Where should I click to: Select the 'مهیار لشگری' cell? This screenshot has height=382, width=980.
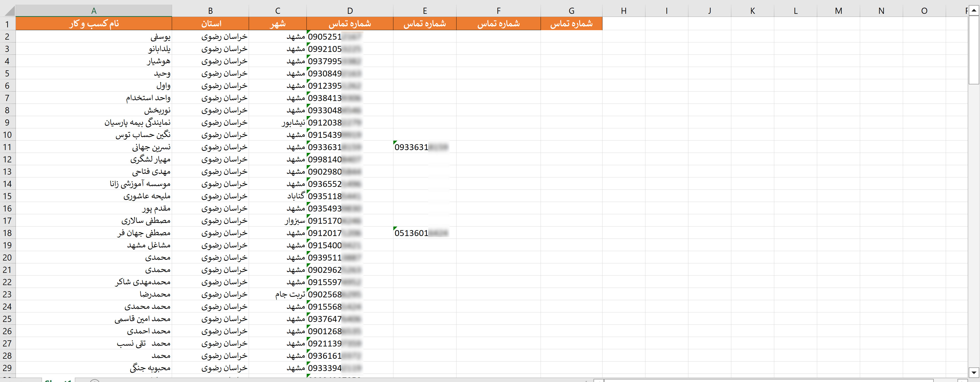[94, 159]
